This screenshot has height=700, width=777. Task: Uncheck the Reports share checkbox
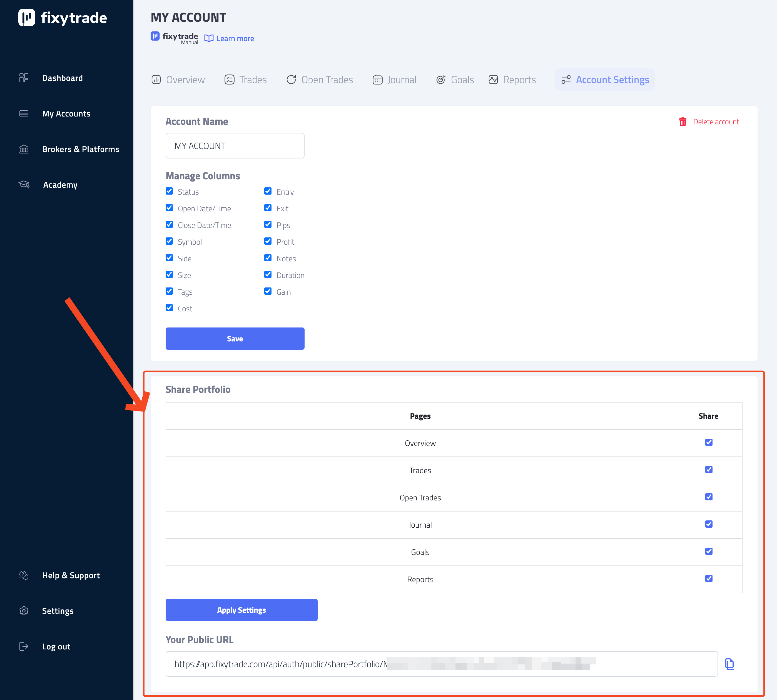pos(708,579)
